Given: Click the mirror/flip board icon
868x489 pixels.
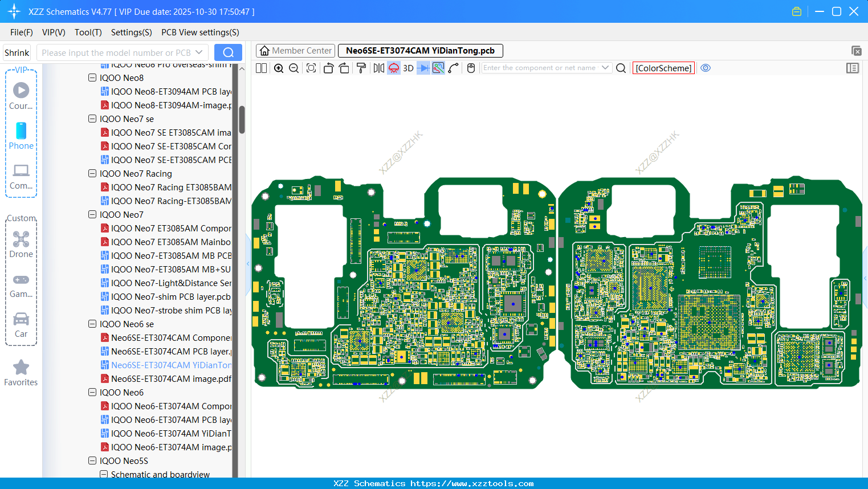Looking at the screenshot, I should point(378,68).
